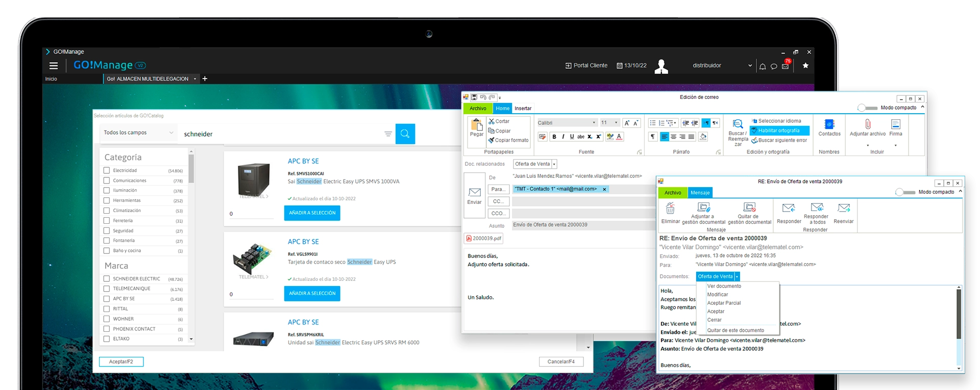This screenshot has height=390, width=980.
Task: Click the CCO... recipient button
Action: tap(498, 214)
